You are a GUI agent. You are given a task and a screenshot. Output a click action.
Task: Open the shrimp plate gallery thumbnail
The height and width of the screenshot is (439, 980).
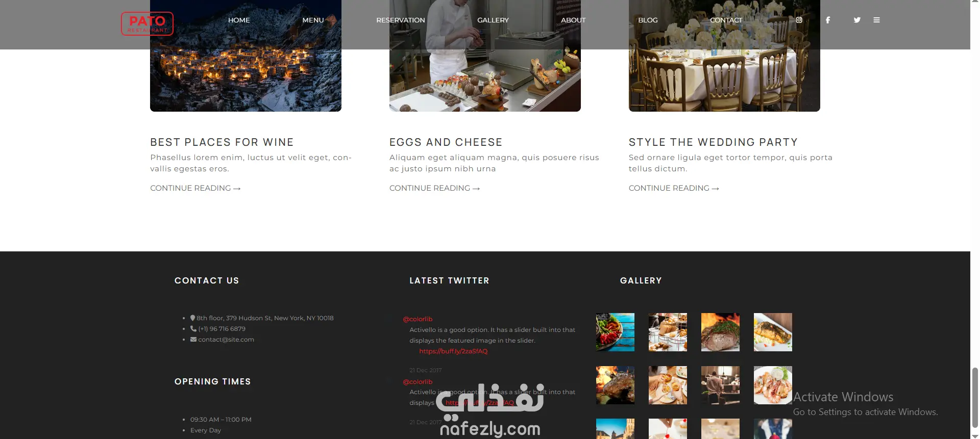pyautogui.click(x=773, y=385)
